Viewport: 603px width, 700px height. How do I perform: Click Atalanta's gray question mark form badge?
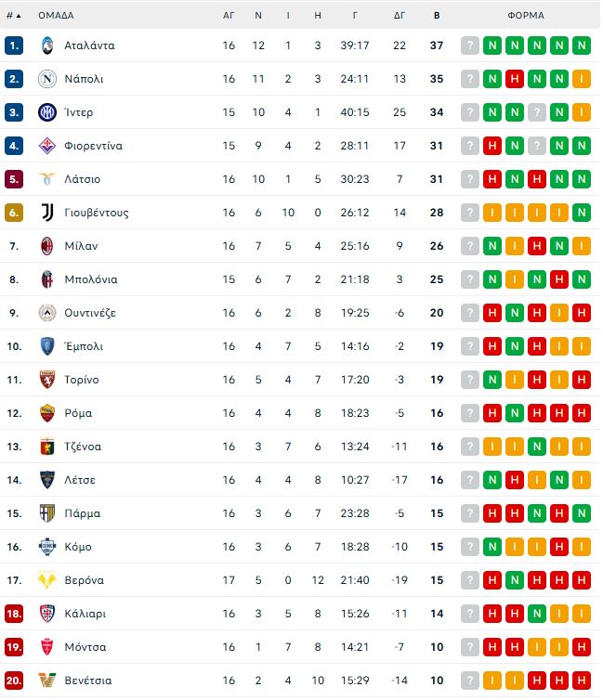470,45
